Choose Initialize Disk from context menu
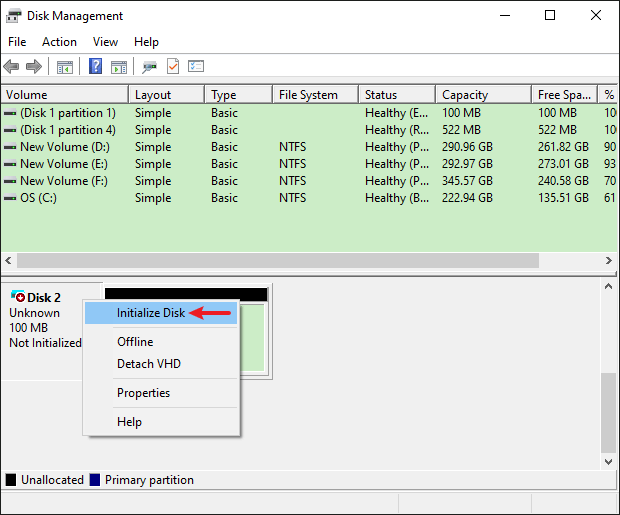This screenshot has height=515, width=620. pyautogui.click(x=161, y=313)
